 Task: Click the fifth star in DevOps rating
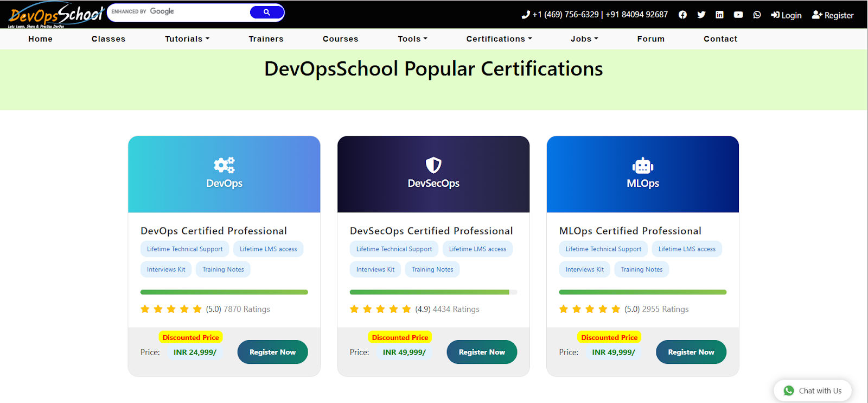pyautogui.click(x=197, y=309)
